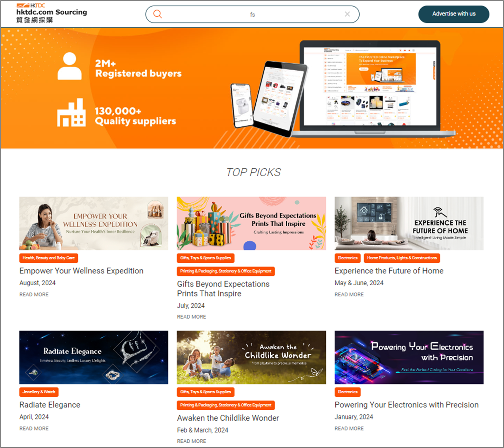Viewport: 504px width, 448px height.
Task: Click the '130,000+ Quality suppliers' text
Action: [135, 116]
